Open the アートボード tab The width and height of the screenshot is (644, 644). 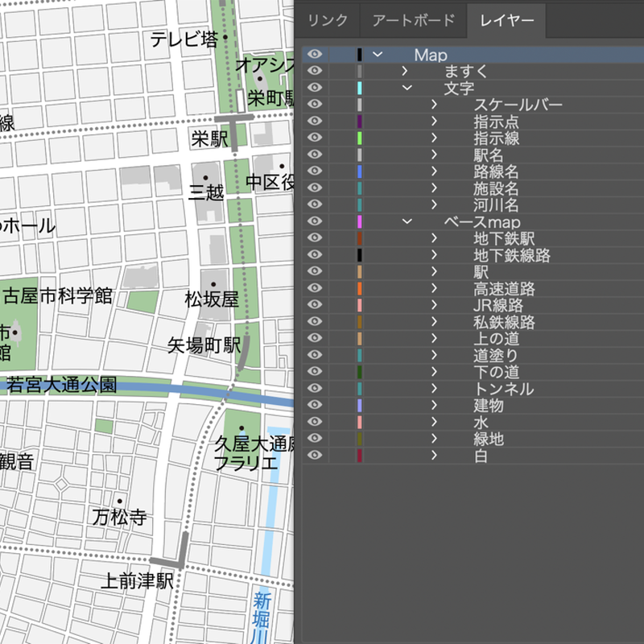click(x=413, y=20)
